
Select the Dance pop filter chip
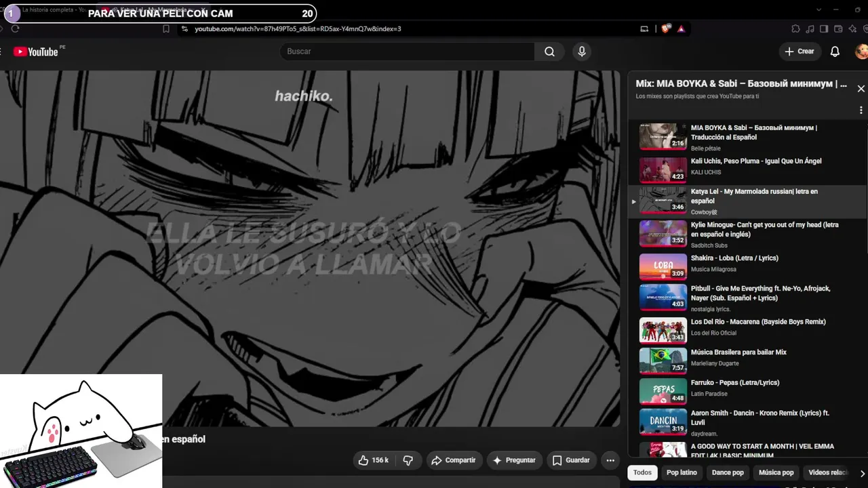pyautogui.click(x=728, y=472)
